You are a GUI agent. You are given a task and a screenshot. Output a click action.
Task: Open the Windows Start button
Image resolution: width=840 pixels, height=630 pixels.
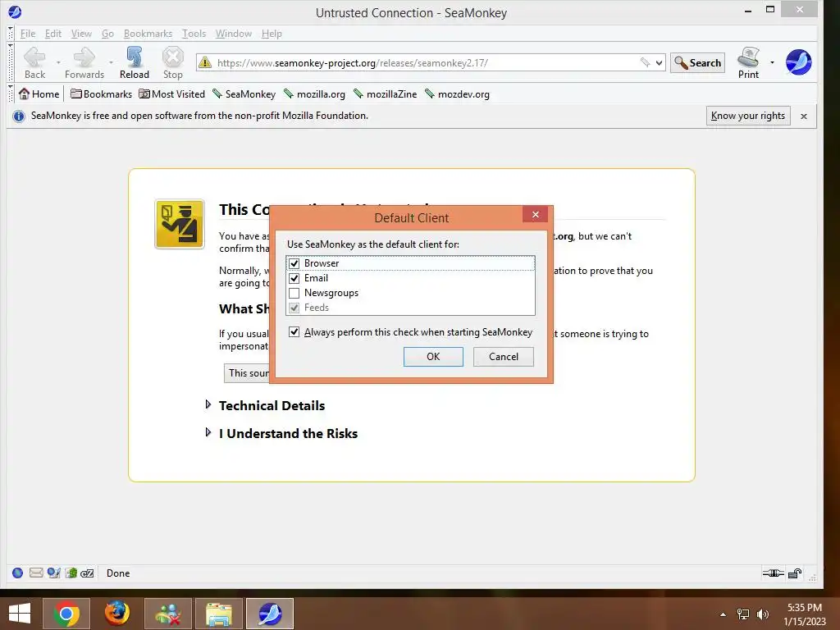tap(20, 614)
